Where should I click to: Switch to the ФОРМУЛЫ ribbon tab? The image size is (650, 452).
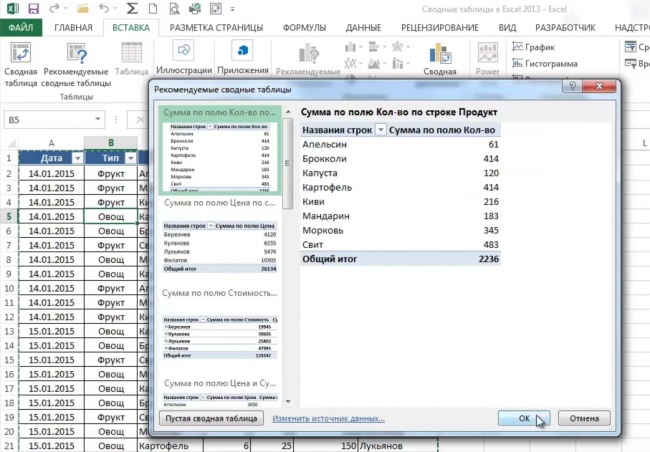pyautogui.click(x=305, y=29)
